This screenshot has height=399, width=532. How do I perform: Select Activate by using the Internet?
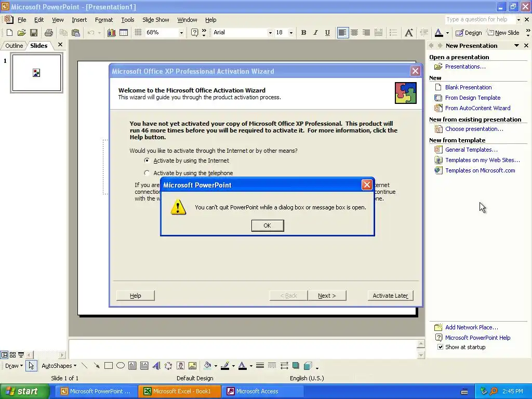coord(187,161)
